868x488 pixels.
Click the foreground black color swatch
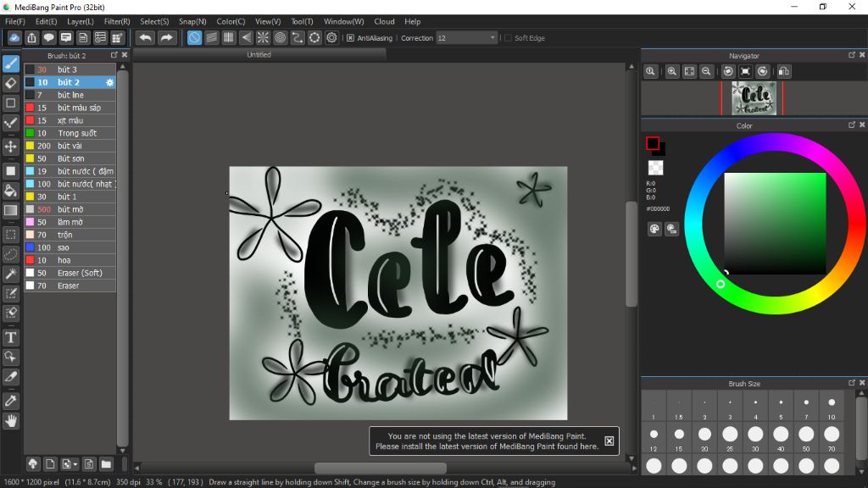point(653,143)
